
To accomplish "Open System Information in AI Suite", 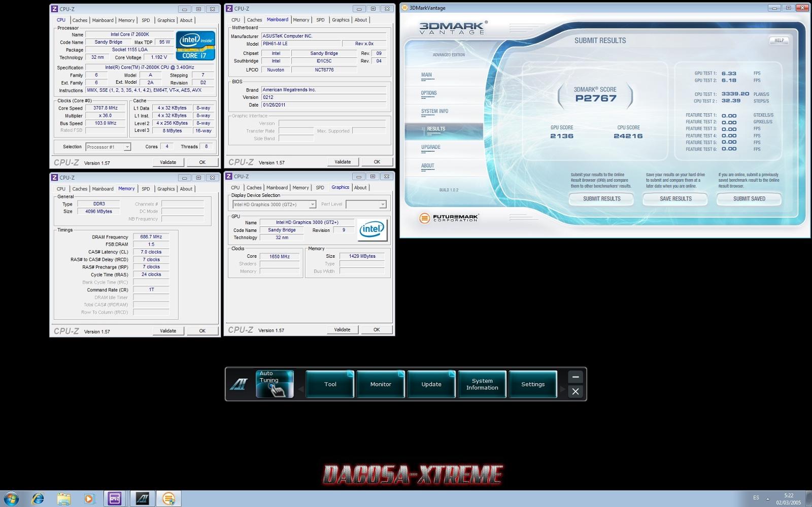I will click(x=482, y=384).
